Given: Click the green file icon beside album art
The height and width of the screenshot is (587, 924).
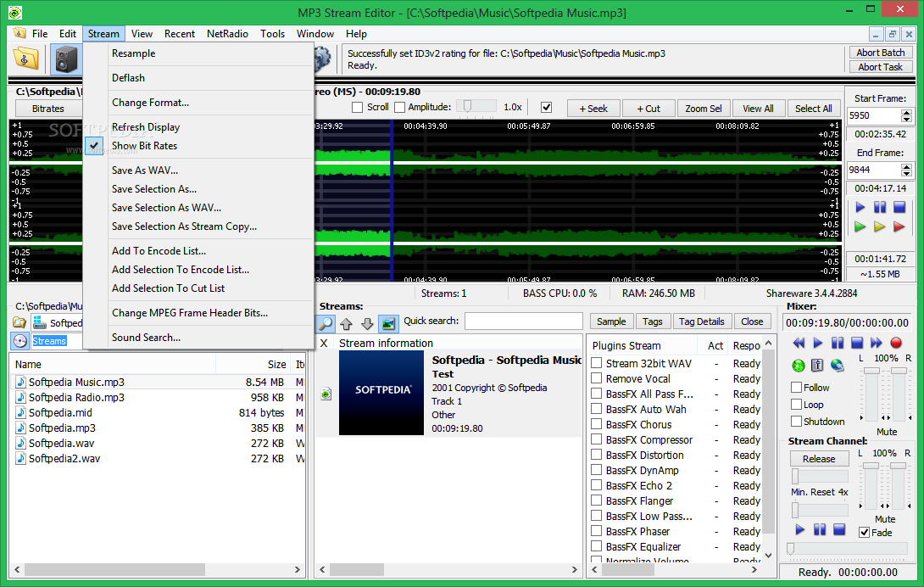Looking at the screenshot, I should 326,394.
